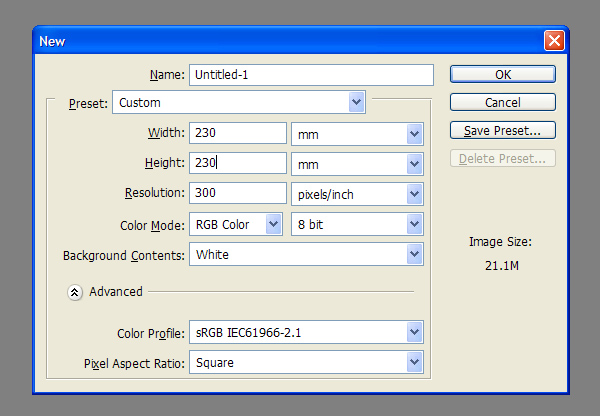Click in the Name field Untitled-1

311,75
